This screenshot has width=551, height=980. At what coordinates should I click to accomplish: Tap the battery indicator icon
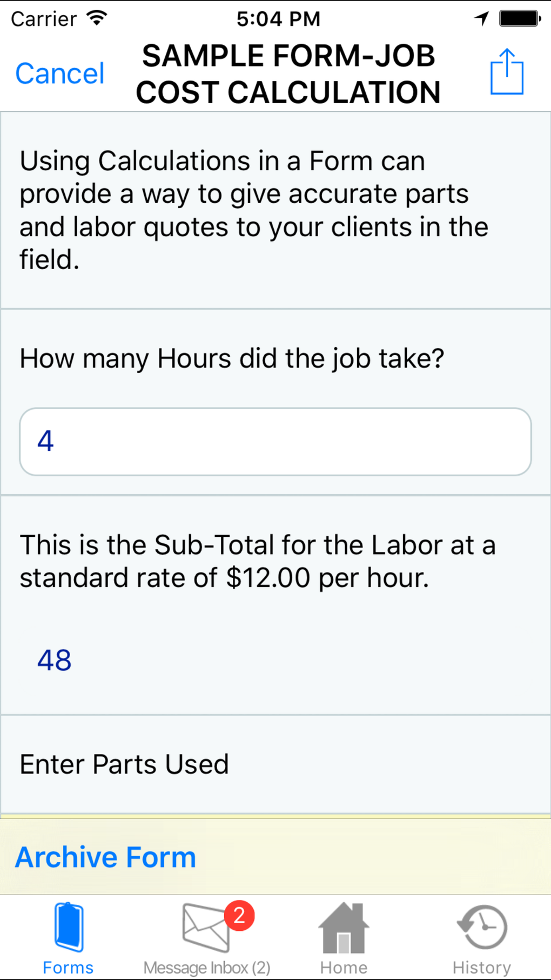tap(519, 18)
